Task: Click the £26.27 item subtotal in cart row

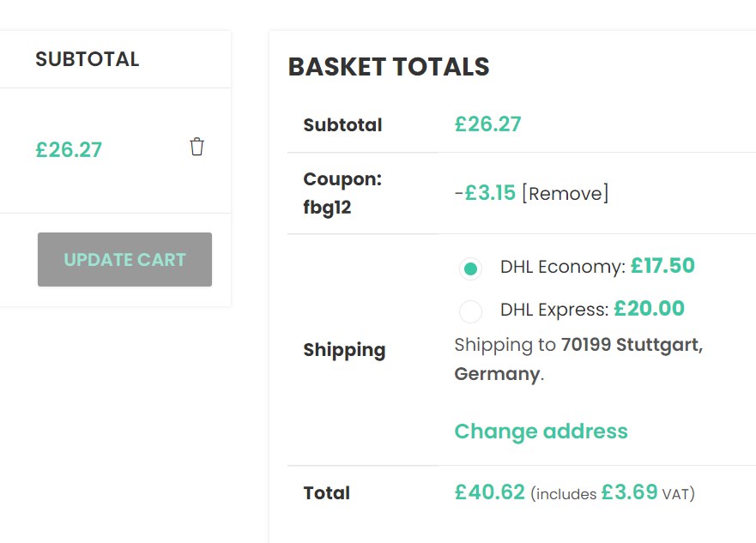Action: [69, 150]
